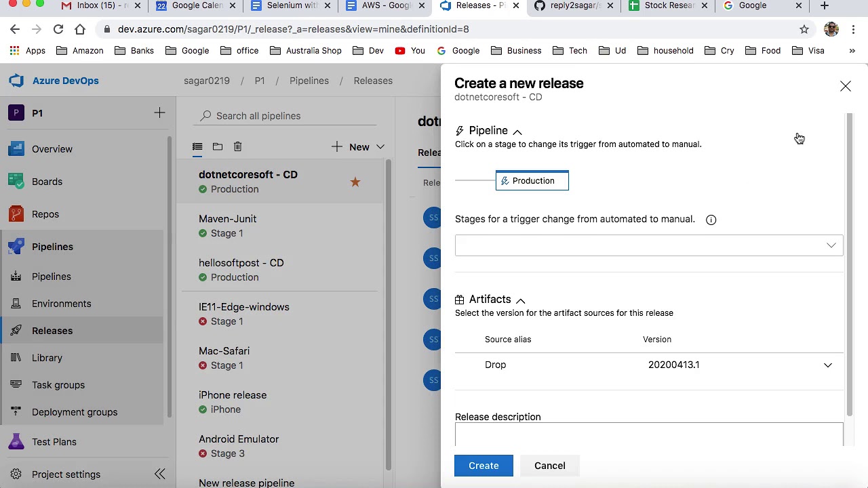Collapse the Pipeline section

click(517, 131)
